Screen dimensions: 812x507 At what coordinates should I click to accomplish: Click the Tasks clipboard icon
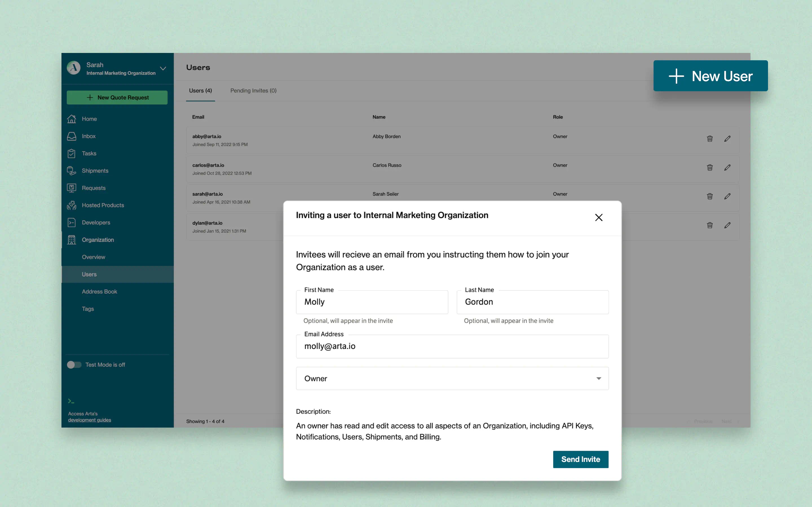[x=71, y=153]
